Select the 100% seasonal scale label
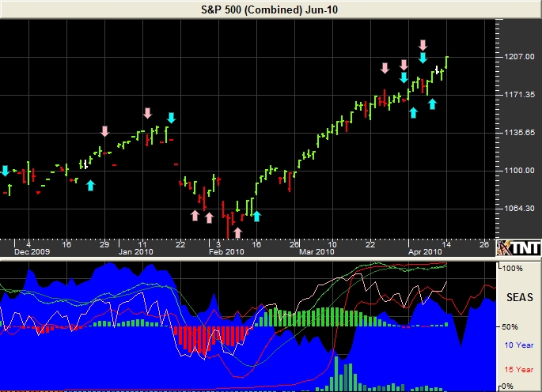The width and height of the screenshot is (542, 392). (x=512, y=268)
